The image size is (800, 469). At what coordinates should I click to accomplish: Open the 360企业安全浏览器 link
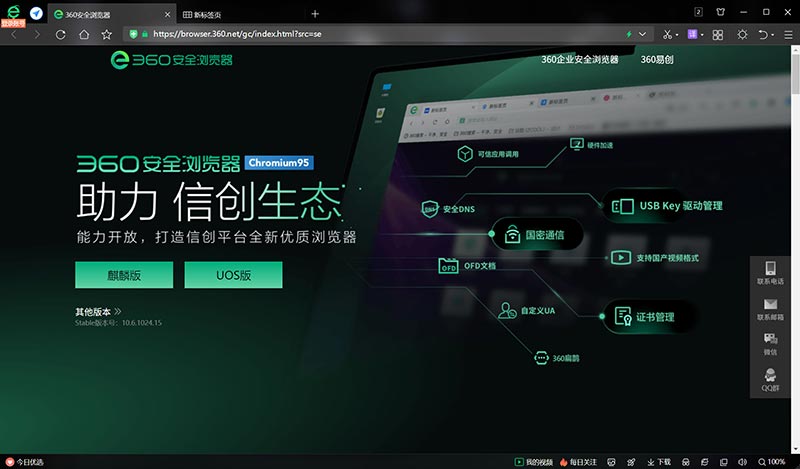click(x=580, y=59)
